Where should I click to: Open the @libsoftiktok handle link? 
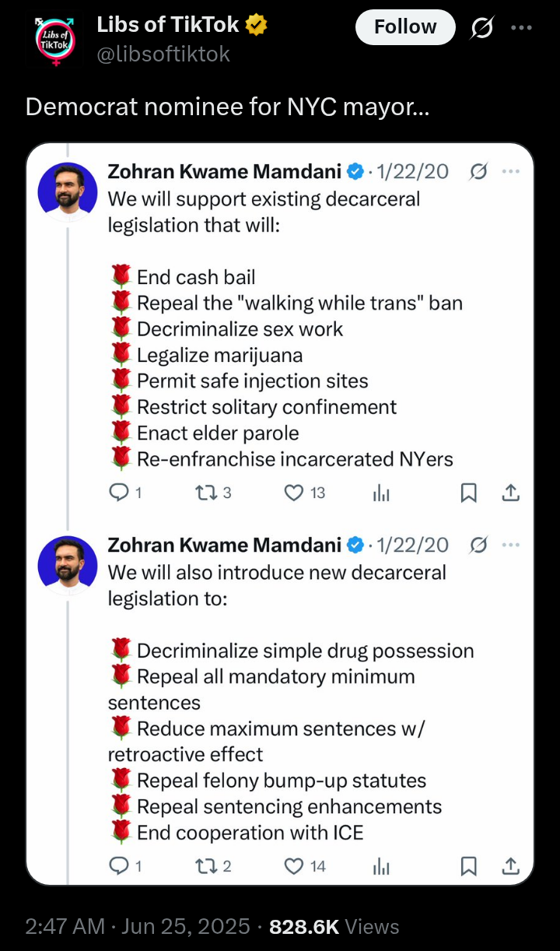(x=163, y=54)
